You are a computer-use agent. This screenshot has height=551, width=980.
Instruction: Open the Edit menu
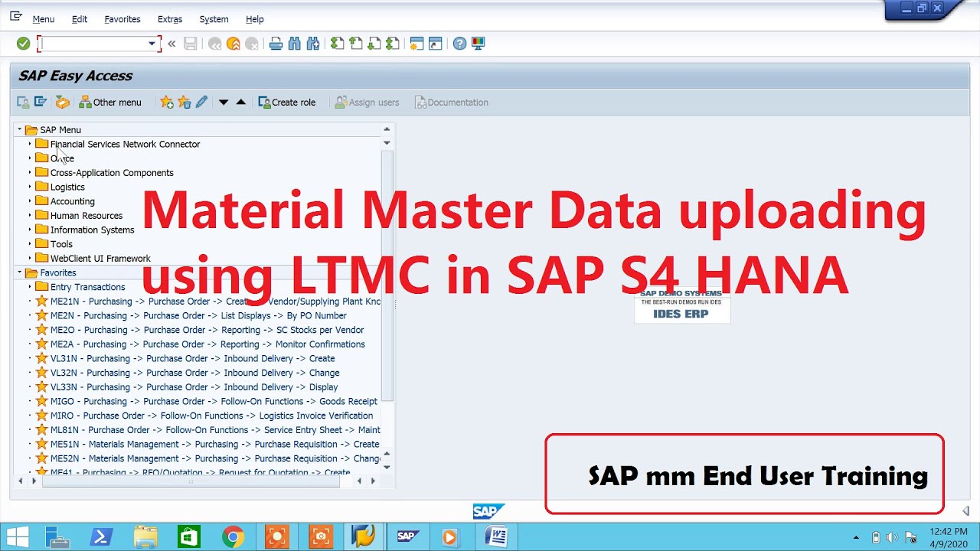80,19
